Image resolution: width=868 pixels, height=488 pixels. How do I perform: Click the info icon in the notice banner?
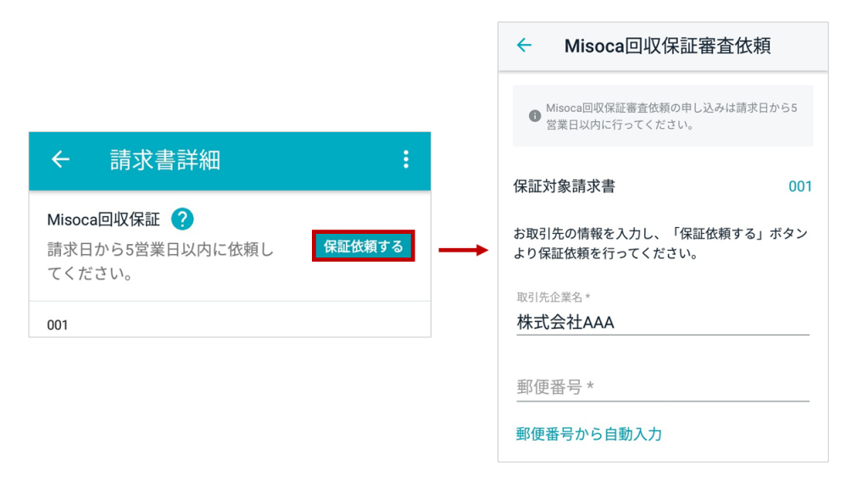[x=534, y=115]
